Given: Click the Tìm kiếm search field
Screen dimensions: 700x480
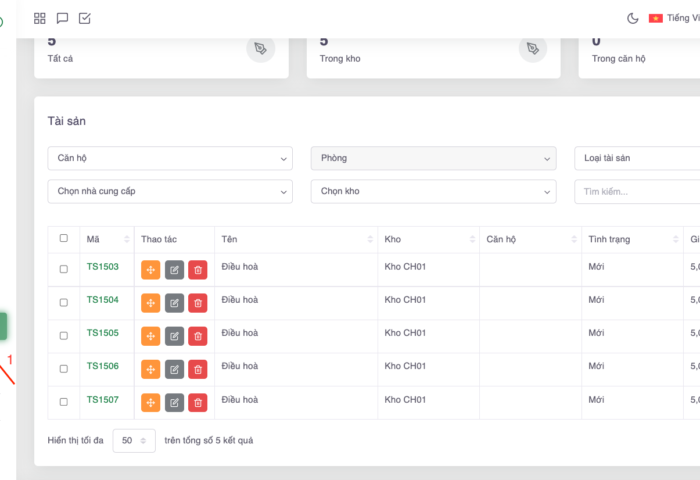Looking at the screenshot, I should pos(636,191).
